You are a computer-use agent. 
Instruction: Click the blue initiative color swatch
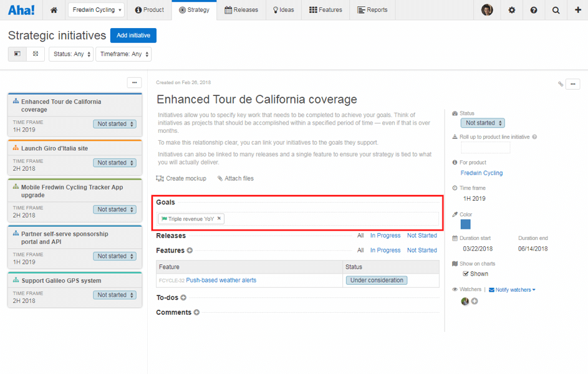point(466,224)
